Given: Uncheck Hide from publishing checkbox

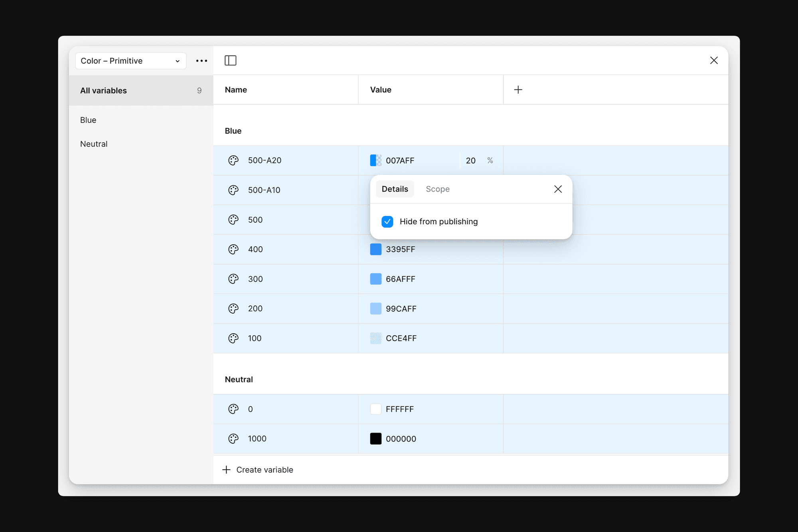Looking at the screenshot, I should (x=387, y=222).
